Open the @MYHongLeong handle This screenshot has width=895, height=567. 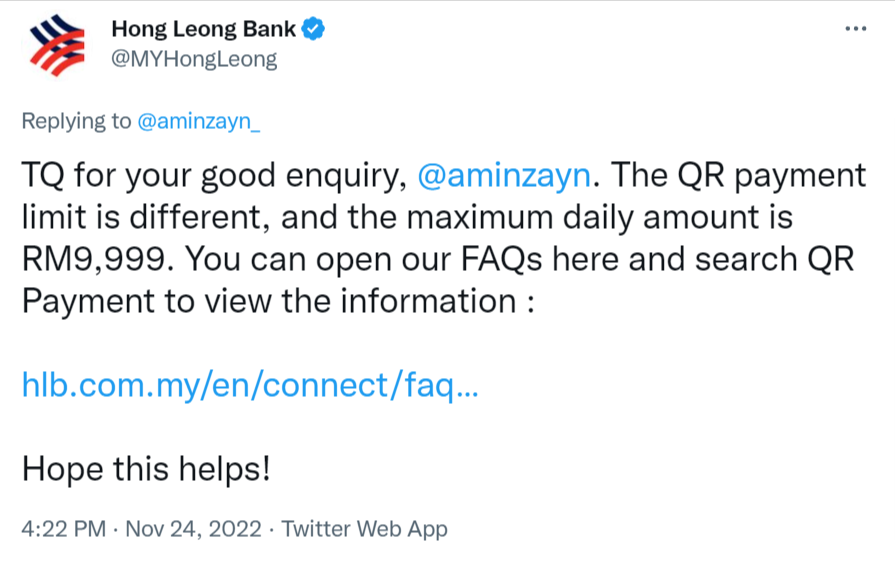(194, 59)
